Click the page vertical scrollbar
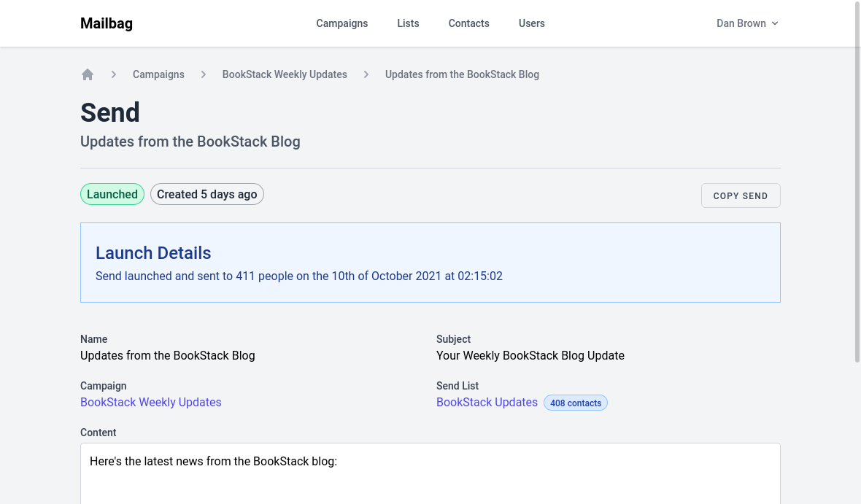861x504 pixels. point(857,181)
